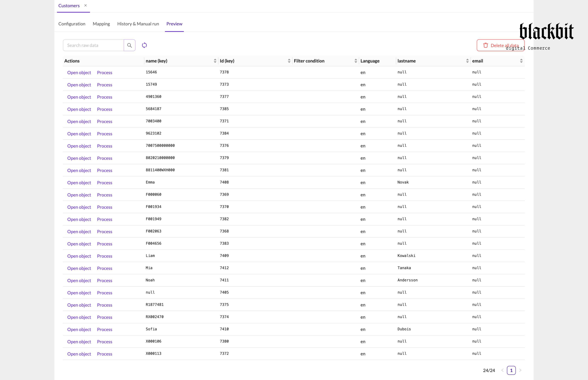Reload raw data with refresh icon

tap(144, 45)
